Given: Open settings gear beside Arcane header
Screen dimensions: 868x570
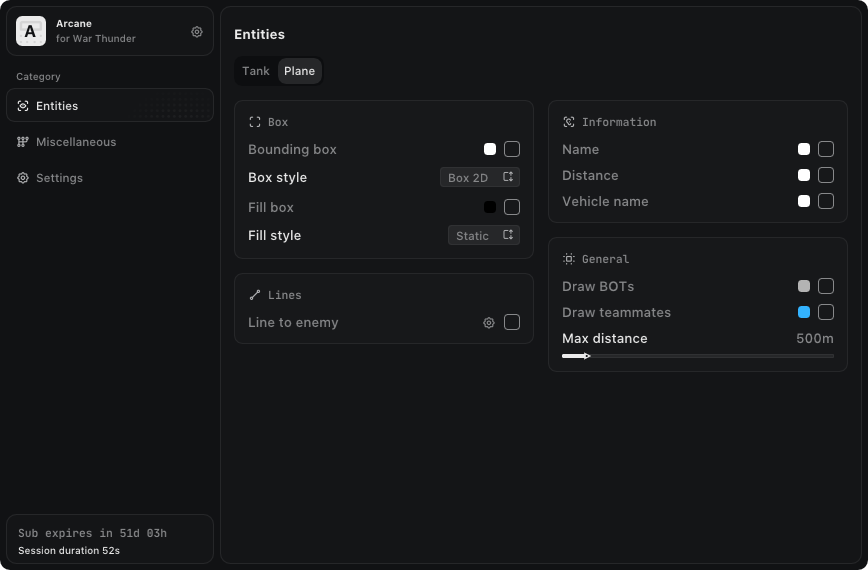Looking at the screenshot, I should coord(197,32).
